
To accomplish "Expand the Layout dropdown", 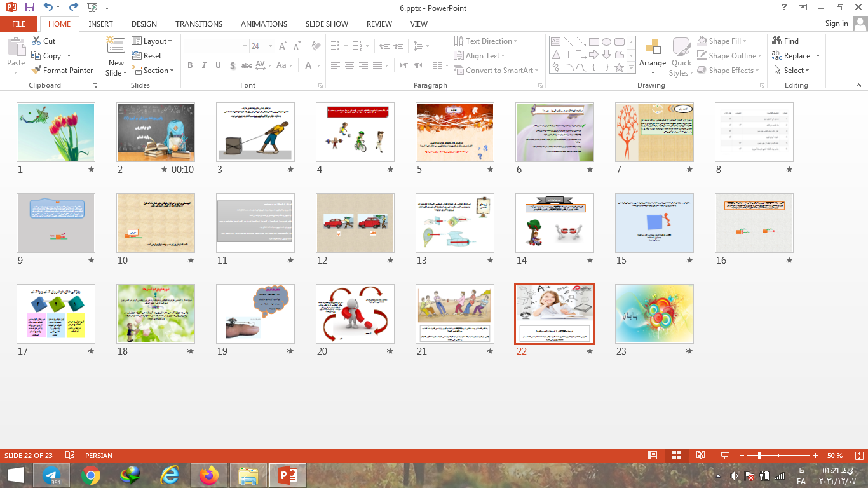I will tap(153, 41).
